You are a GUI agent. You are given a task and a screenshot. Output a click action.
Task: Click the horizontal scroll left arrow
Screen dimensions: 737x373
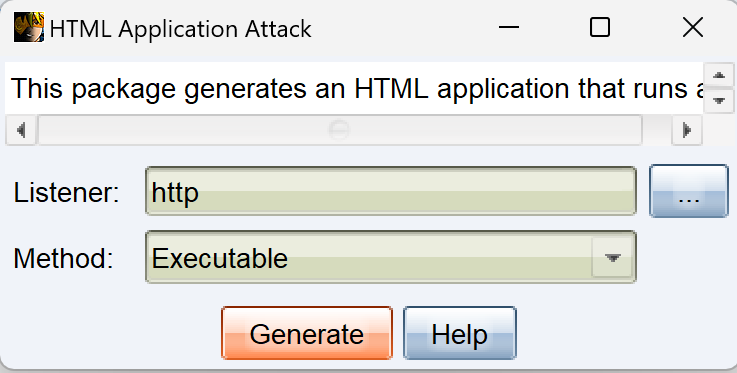(x=21, y=130)
